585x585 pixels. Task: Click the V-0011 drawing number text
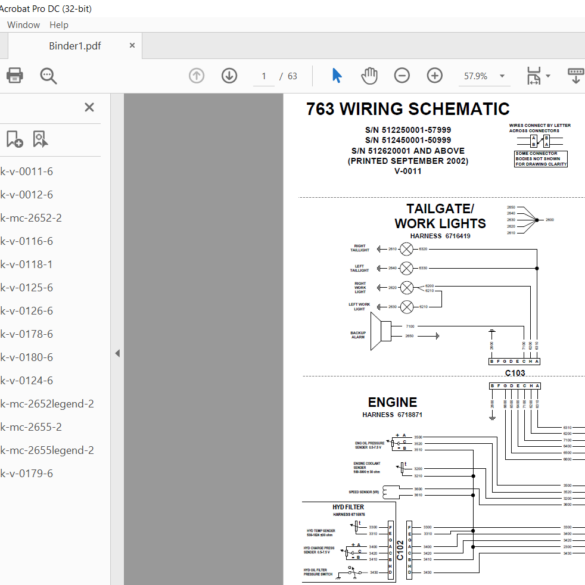408,171
